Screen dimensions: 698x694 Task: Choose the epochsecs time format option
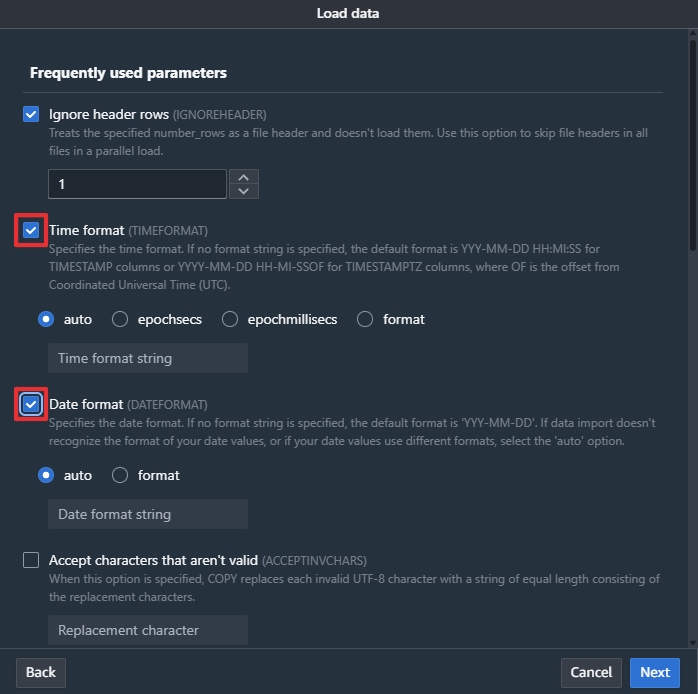(x=120, y=319)
